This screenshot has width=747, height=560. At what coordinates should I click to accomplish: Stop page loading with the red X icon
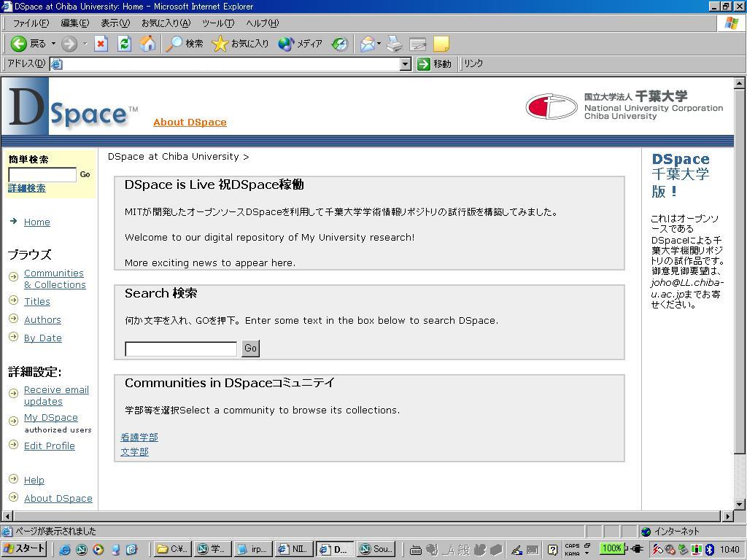click(101, 44)
